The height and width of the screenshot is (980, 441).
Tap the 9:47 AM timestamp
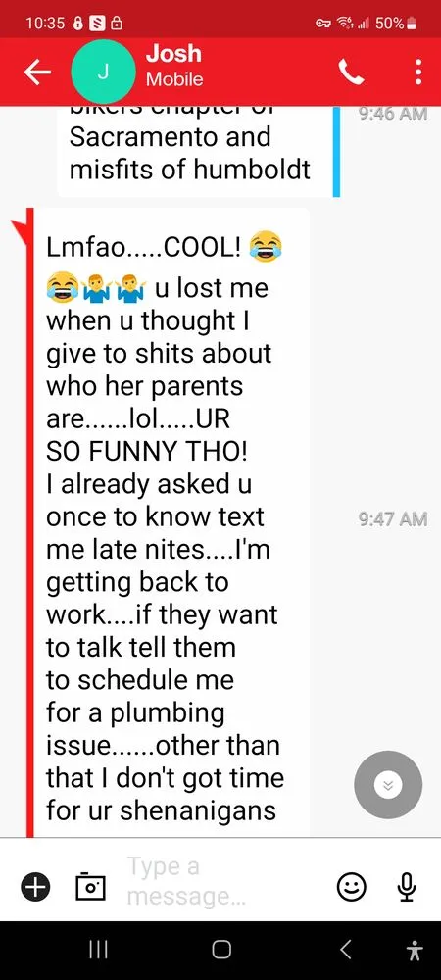pos(393,518)
